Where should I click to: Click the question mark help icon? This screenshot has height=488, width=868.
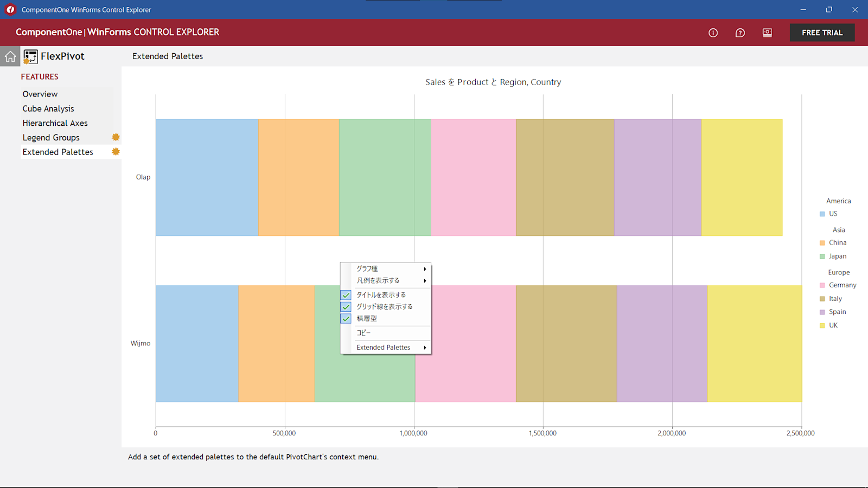740,33
